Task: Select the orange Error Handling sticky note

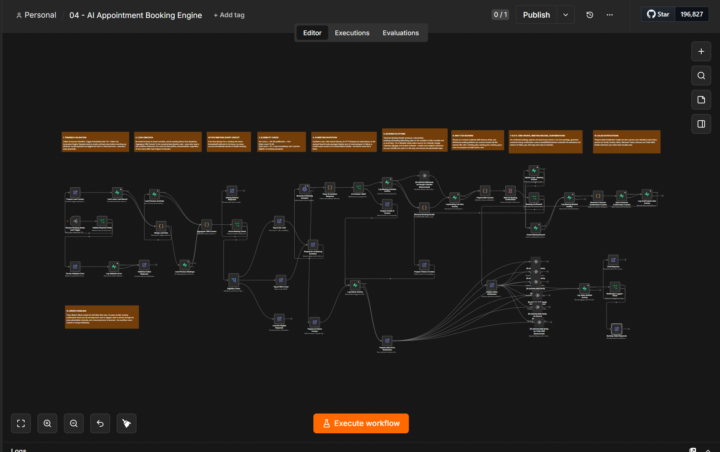Action: click(x=102, y=317)
